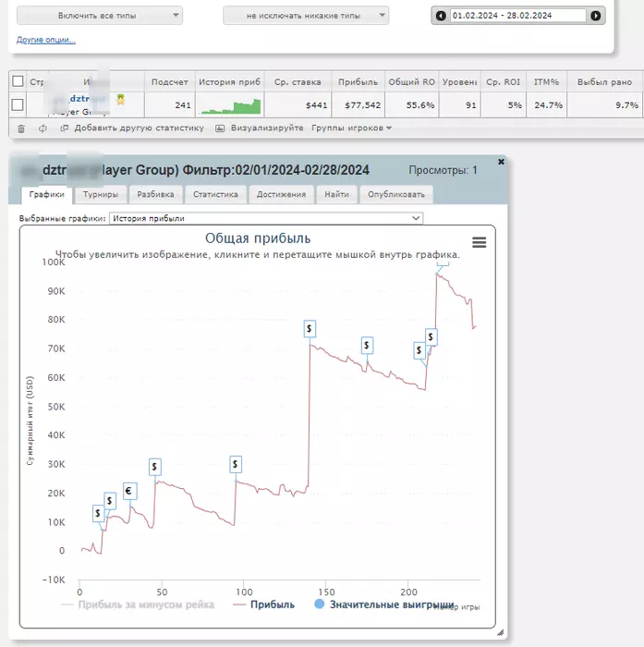The height and width of the screenshot is (647, 644).
Task: Toggle the 'Прибыль' legend series
Action: pos(263,604)
